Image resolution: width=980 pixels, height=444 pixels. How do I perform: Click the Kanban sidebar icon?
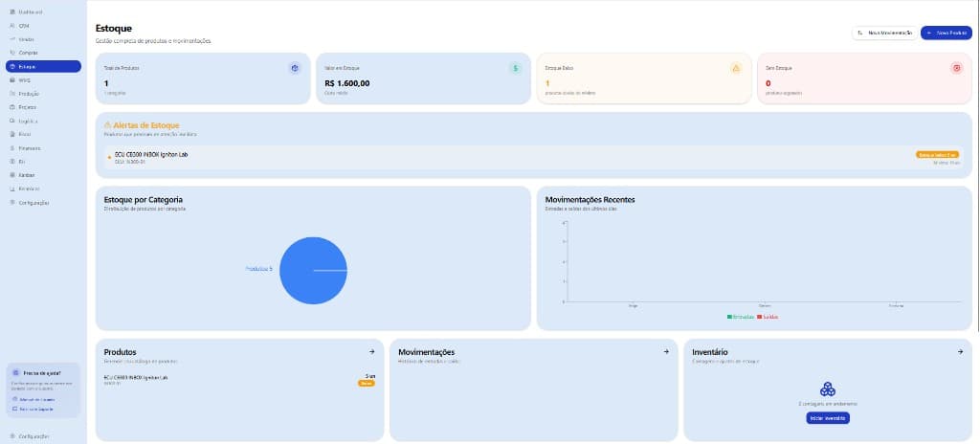tap(12, 175)
